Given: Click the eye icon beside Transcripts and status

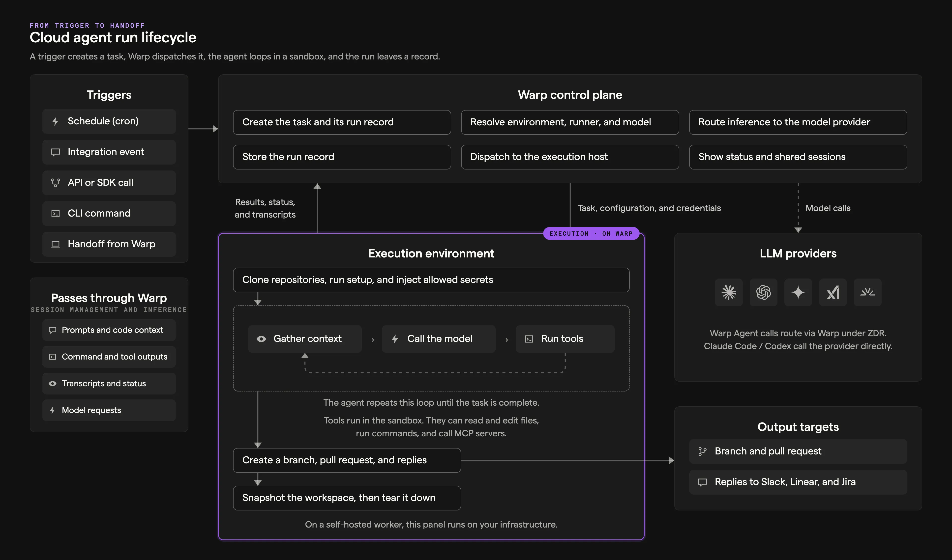Looking at the screenshot, I should [53, 384].
